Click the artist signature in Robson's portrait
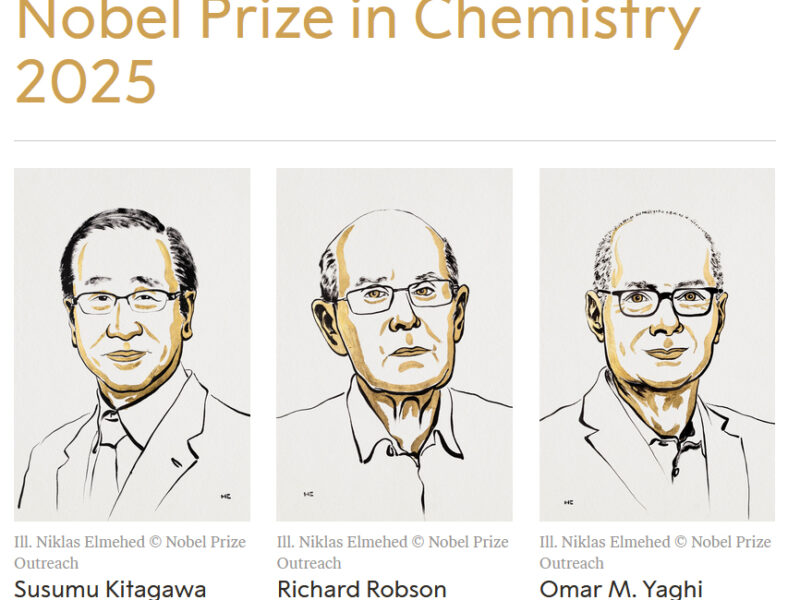 point(308,494)
